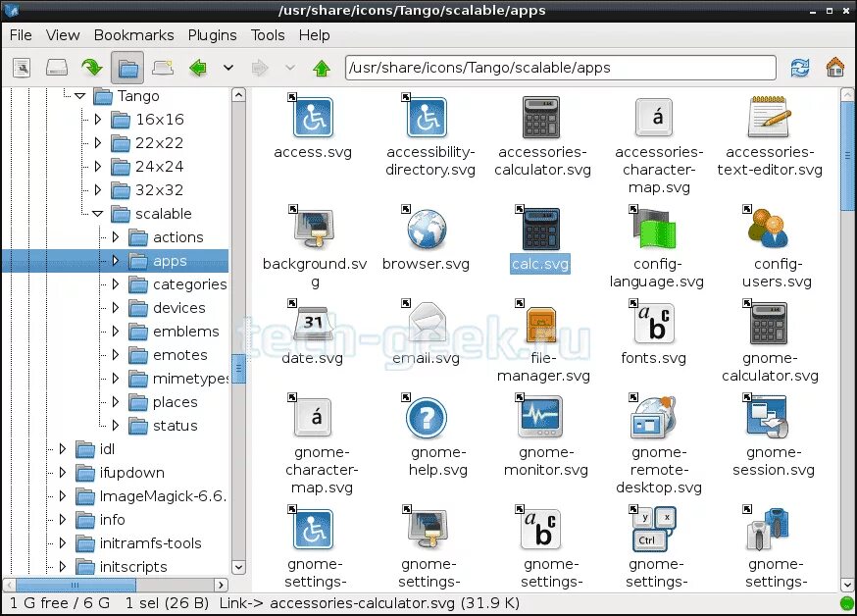Click the home folder icon
The width and height of the screenshot is (857, 616).
[x=835, y=68]
